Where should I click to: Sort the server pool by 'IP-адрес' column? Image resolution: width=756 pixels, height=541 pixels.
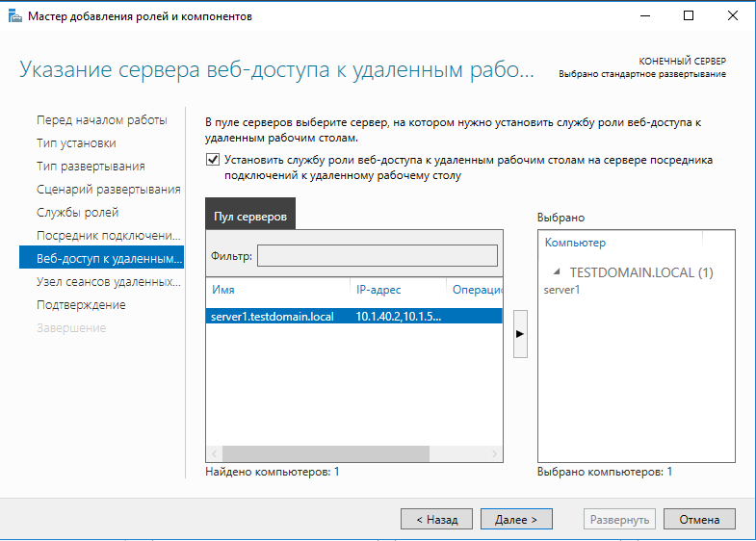coord(395,289)
